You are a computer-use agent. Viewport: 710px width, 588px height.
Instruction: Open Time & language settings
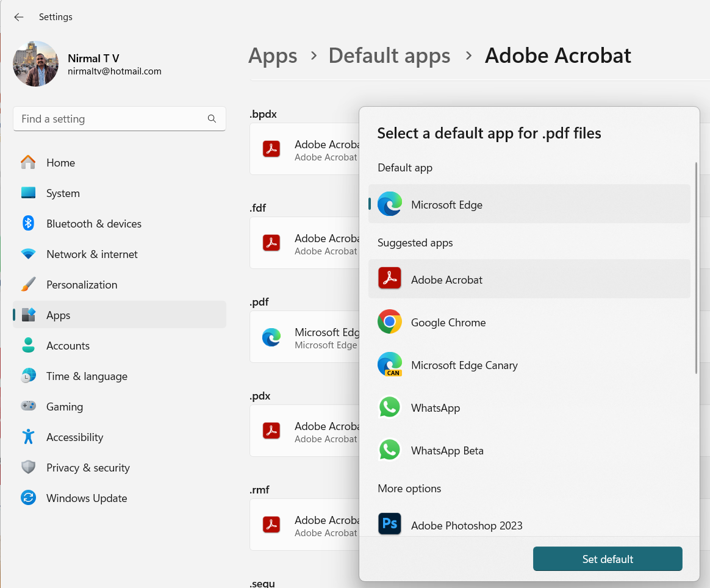point(120,376)
